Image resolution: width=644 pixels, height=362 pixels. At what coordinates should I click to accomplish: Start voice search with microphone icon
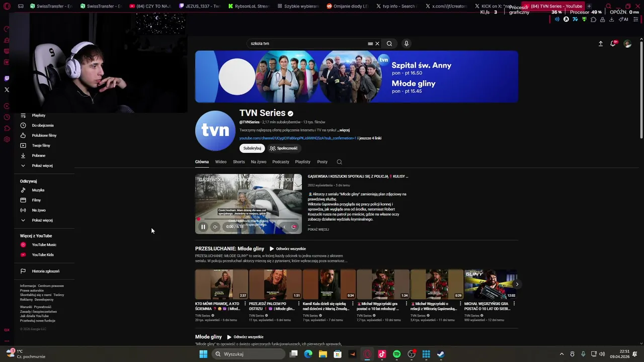click(x=407, y=44)
